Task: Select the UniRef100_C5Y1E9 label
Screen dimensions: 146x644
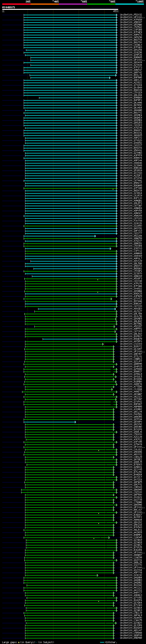Action: point(131,93)
